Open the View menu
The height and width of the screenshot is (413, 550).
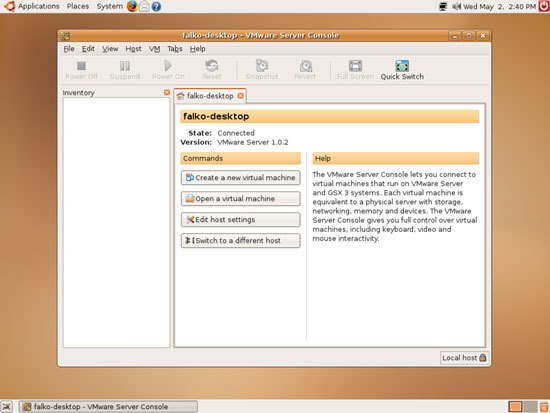click(110, 49)
